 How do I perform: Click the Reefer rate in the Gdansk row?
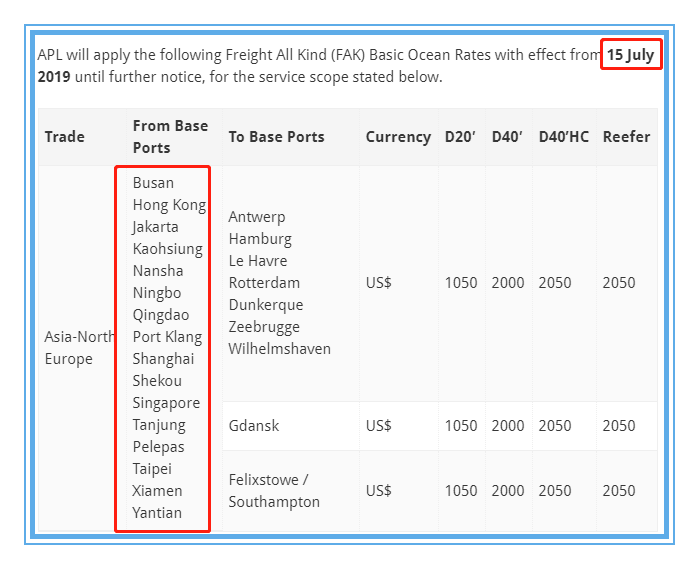(x=618, y=426)
